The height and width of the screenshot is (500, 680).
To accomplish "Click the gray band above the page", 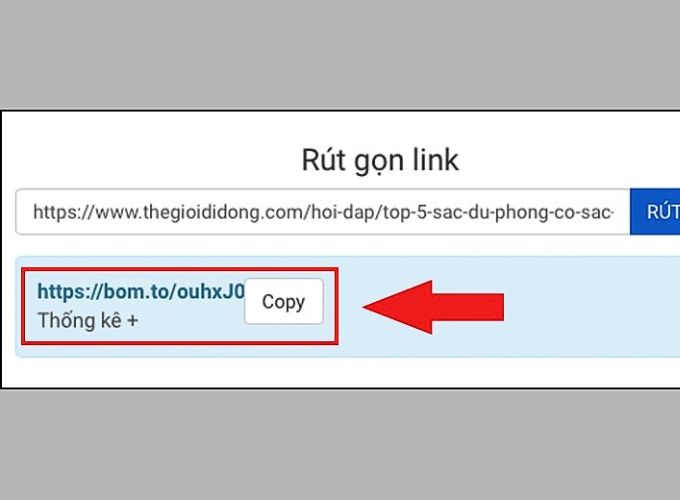I will point(340,54).
